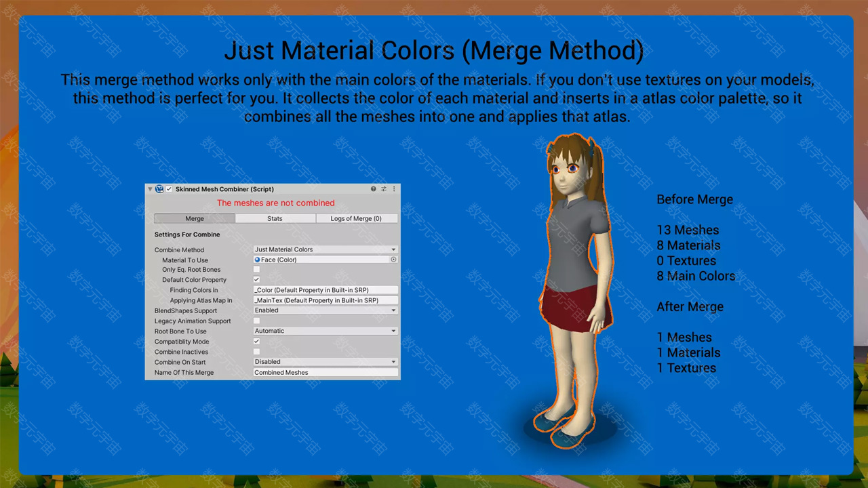Viewport: 868px width, 488px height.
Task: Open the Combine On Start dropdown
Action: [325, 362]
